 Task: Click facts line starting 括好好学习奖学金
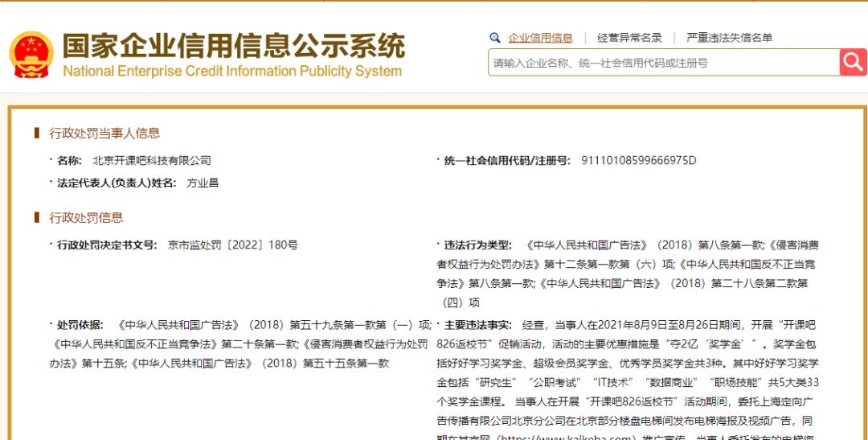tap(627, 364)
